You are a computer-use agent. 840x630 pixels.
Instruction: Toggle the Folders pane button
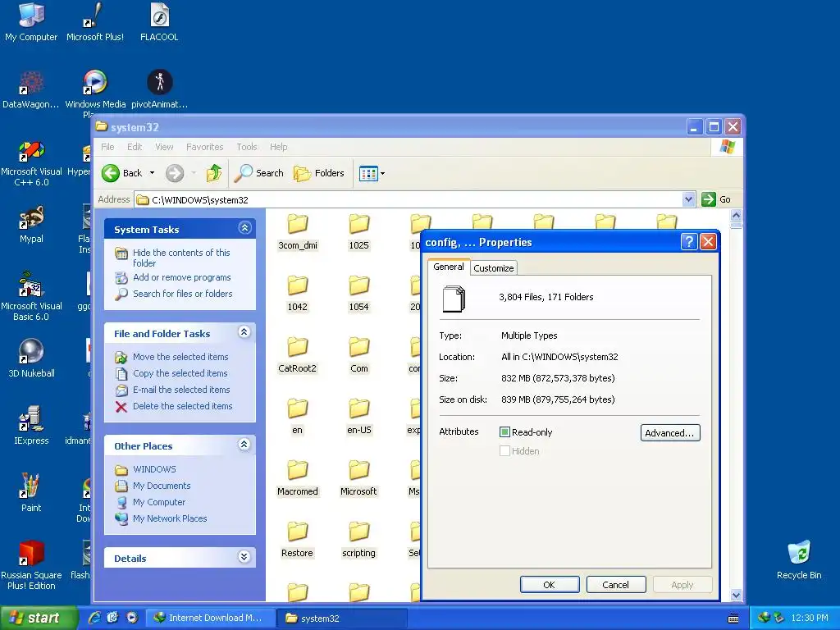click(x=319, y=173)
